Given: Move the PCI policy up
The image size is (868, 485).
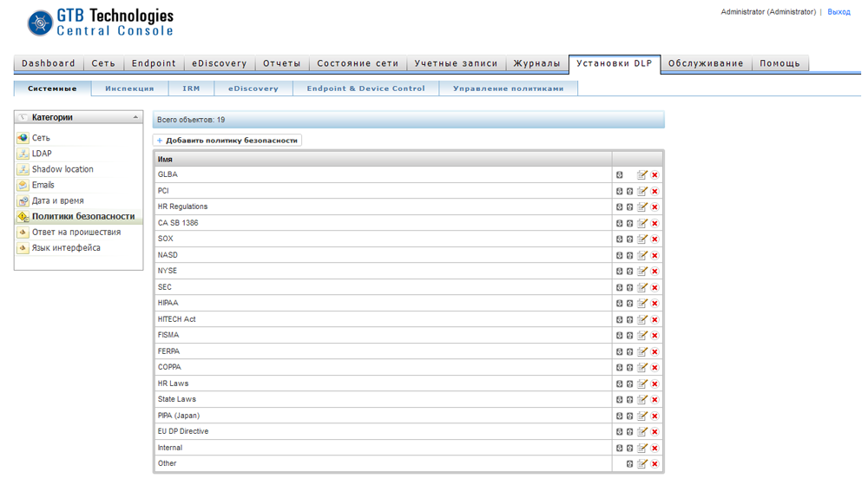Looking at the screenshot, I should pos(630,192).
